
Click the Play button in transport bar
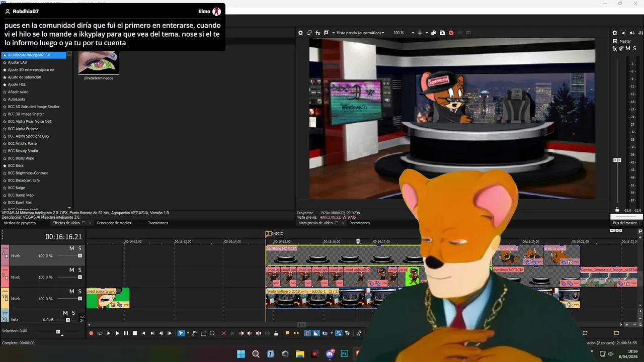click(117, 333)
